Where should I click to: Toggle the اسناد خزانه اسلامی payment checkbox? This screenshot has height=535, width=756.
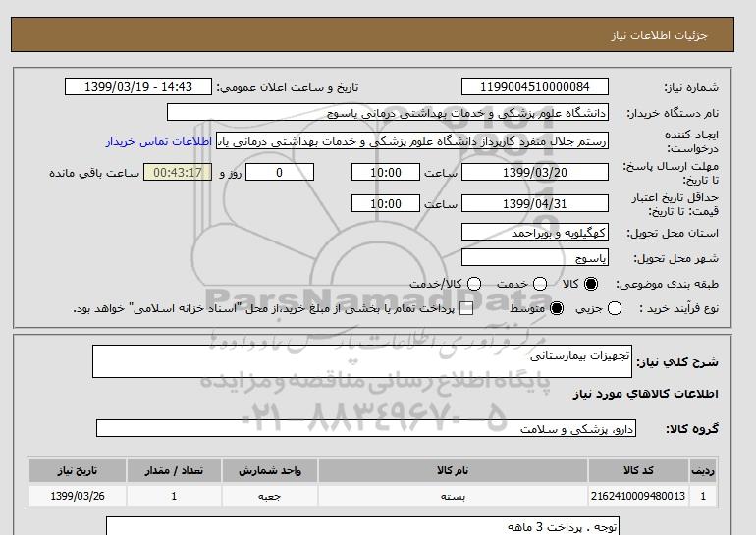466,309
